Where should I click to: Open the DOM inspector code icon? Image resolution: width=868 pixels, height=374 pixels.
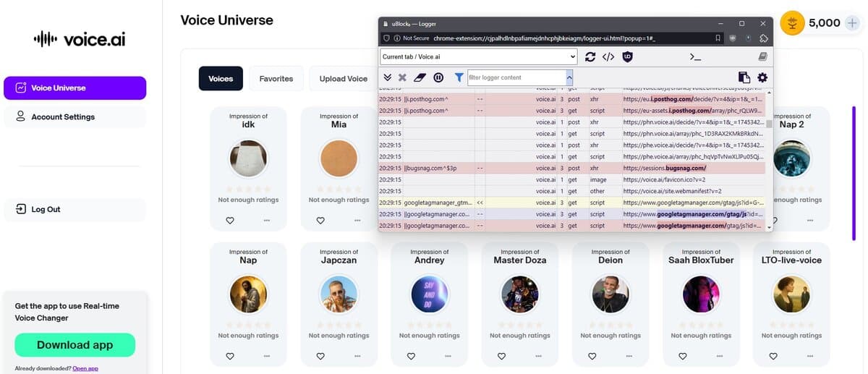608,56
